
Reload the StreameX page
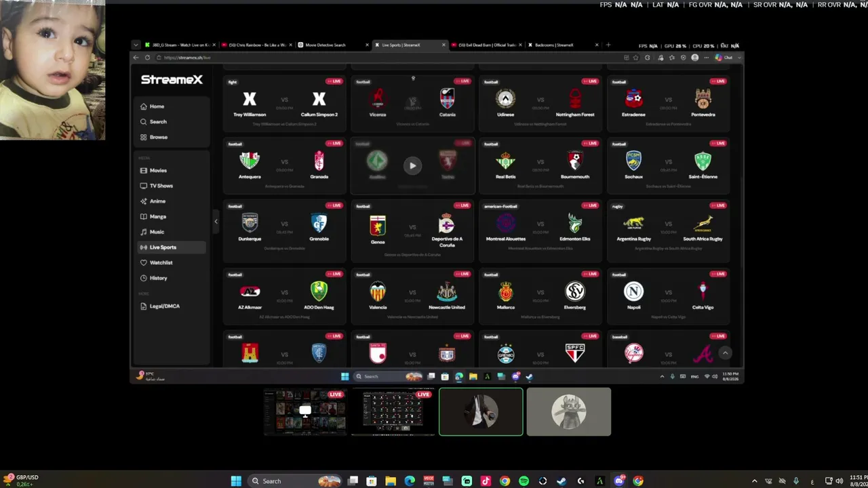(147, 58)
